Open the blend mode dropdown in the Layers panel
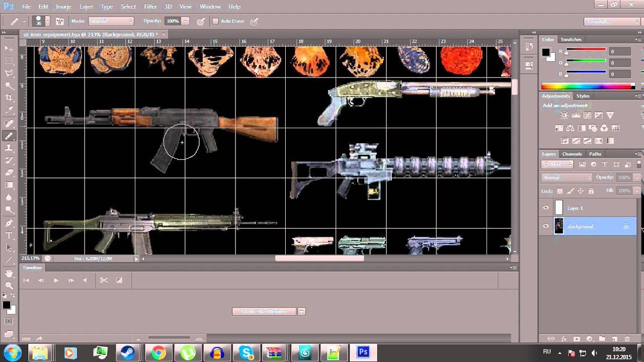 (x=566, y=177)
